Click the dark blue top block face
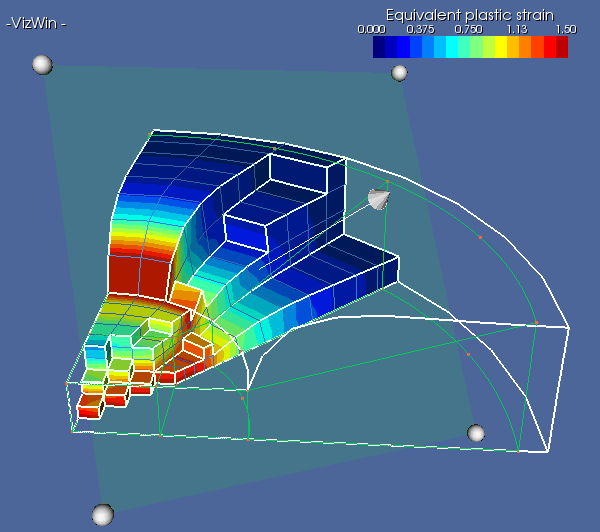Screen dimensions: 600x532 299,173
